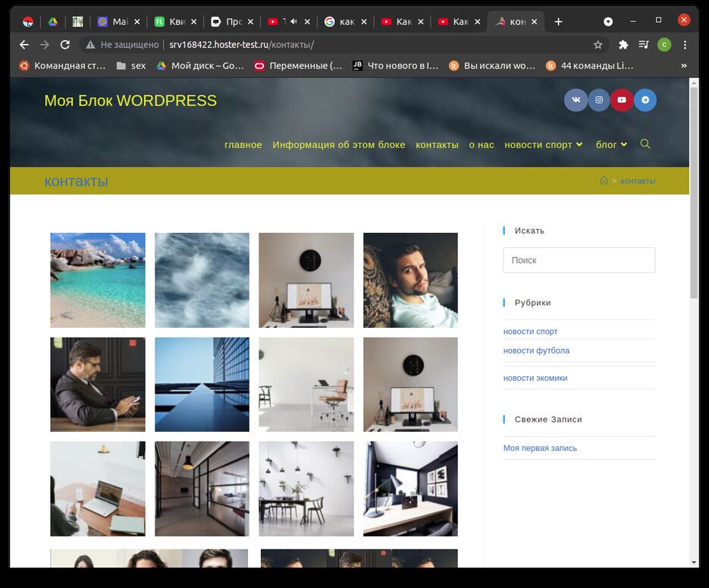
Task: Open the sex bookmarks folder
Action: coord(131,65)
